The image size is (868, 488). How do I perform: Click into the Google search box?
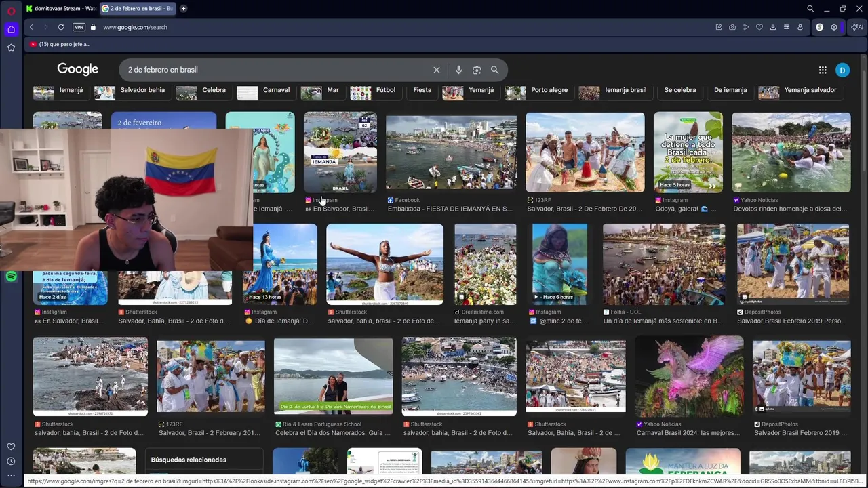(x=277, y=70)
